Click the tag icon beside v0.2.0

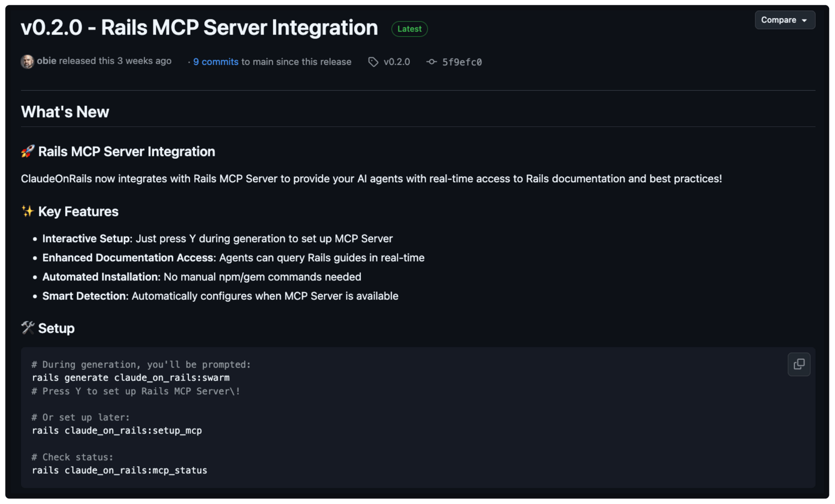(x=373, y=62)
